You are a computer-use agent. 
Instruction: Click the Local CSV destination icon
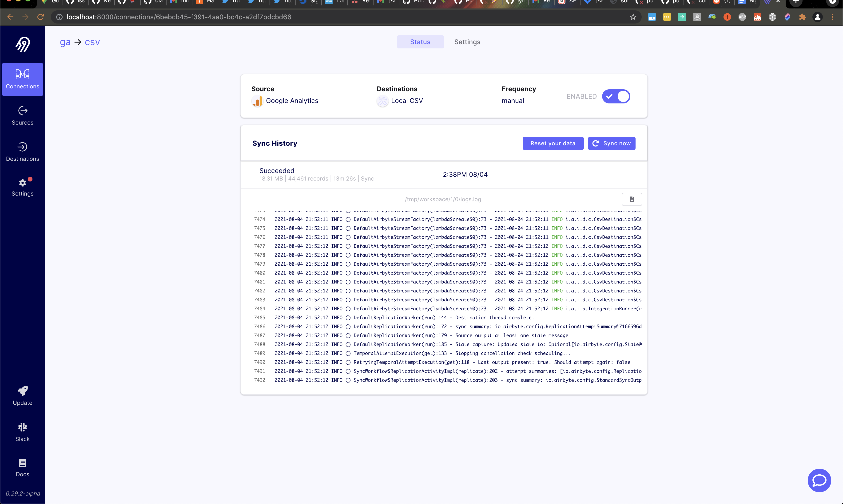[x=382, y=101]
